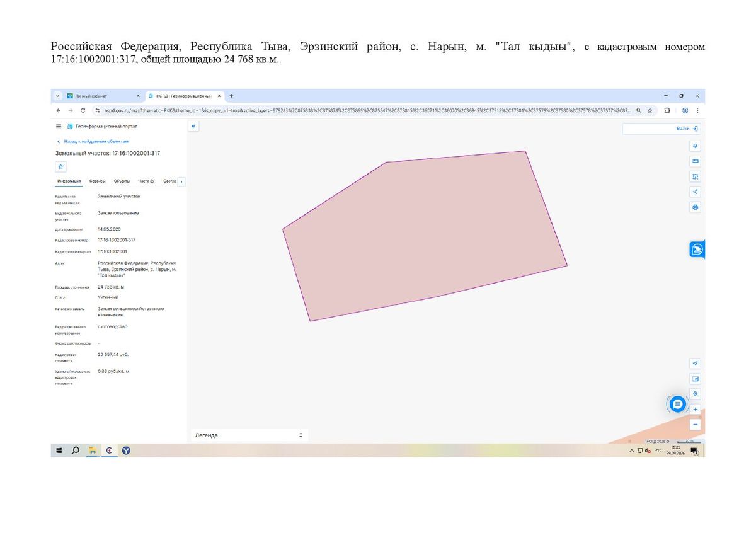Open the Windows Start menu

click(x=59, y=451)
